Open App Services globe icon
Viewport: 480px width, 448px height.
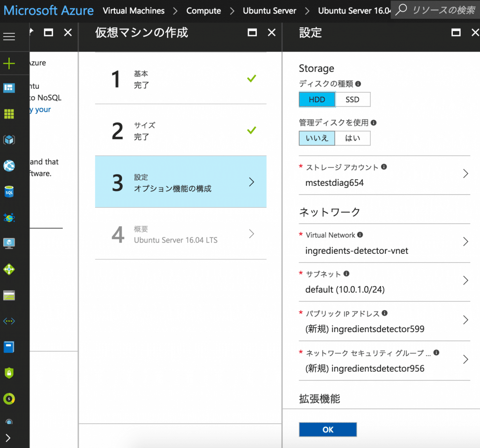(9, 166)
